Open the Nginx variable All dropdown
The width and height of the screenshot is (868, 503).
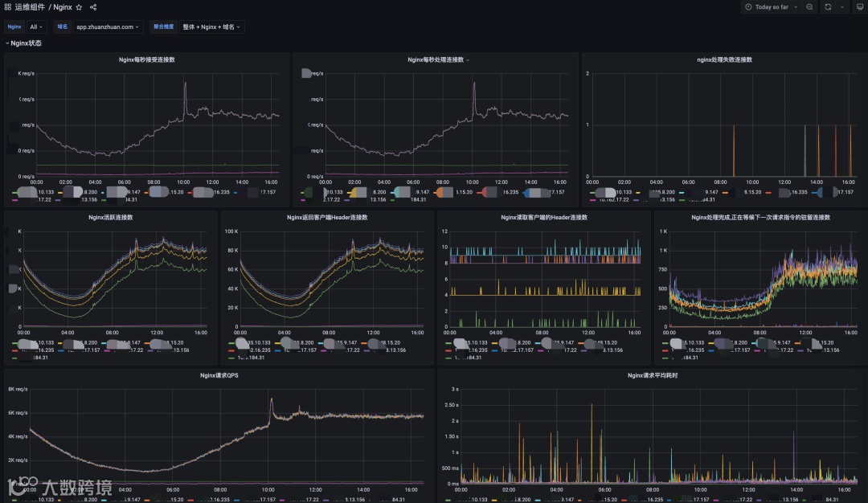point(36,27)
